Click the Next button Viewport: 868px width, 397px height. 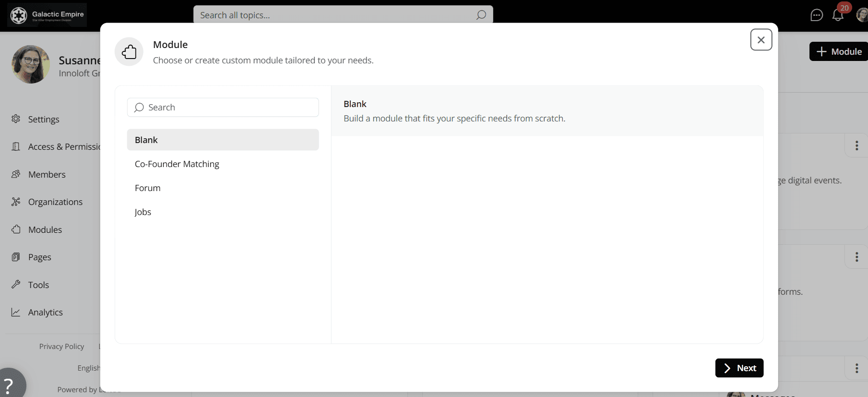tap(739, 368)
